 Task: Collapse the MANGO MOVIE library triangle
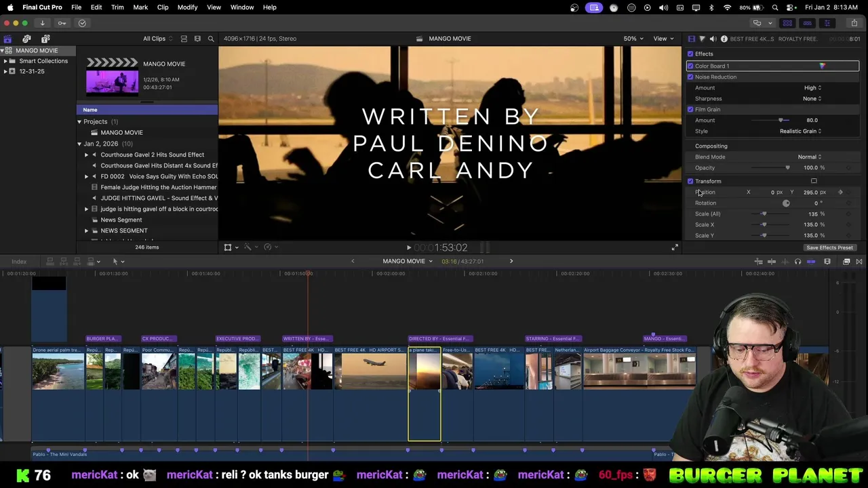point(3,51)
